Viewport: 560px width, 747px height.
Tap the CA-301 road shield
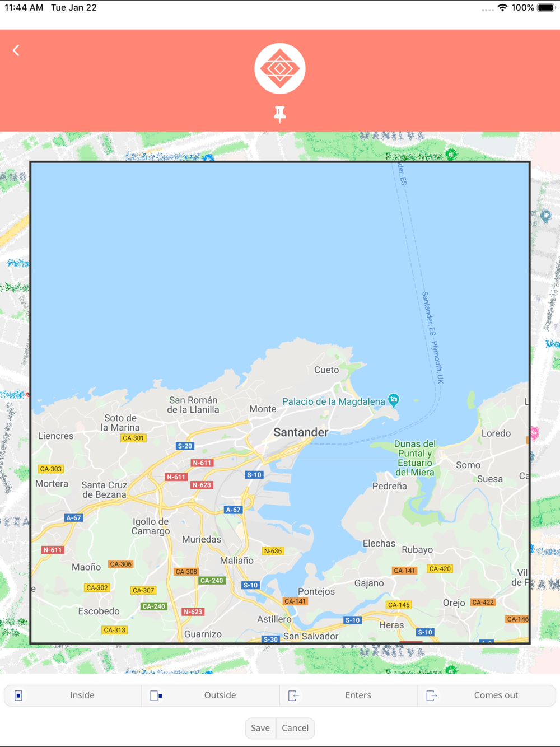[133, 438]
